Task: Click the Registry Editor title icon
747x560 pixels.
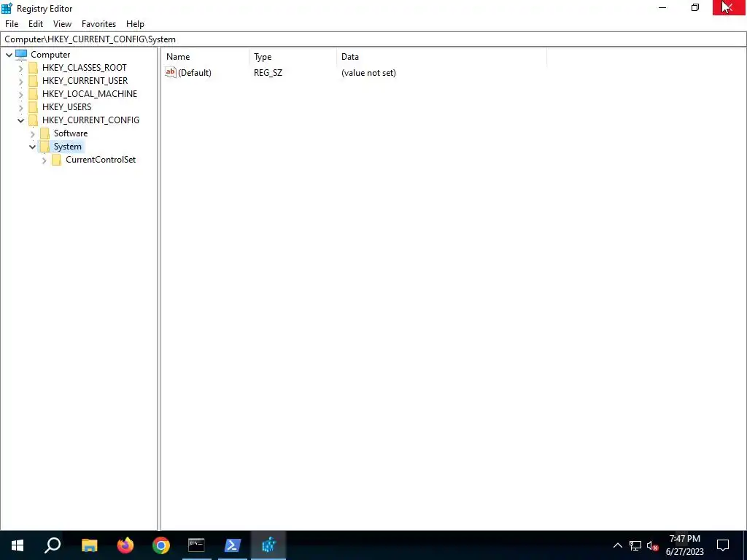Action: pos(7,8)
